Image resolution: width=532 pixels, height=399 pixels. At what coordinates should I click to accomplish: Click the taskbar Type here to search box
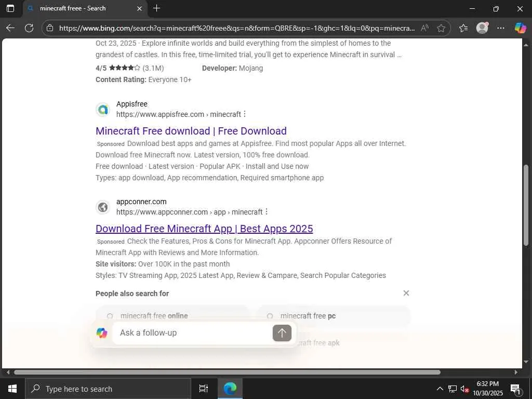(108, 389)
